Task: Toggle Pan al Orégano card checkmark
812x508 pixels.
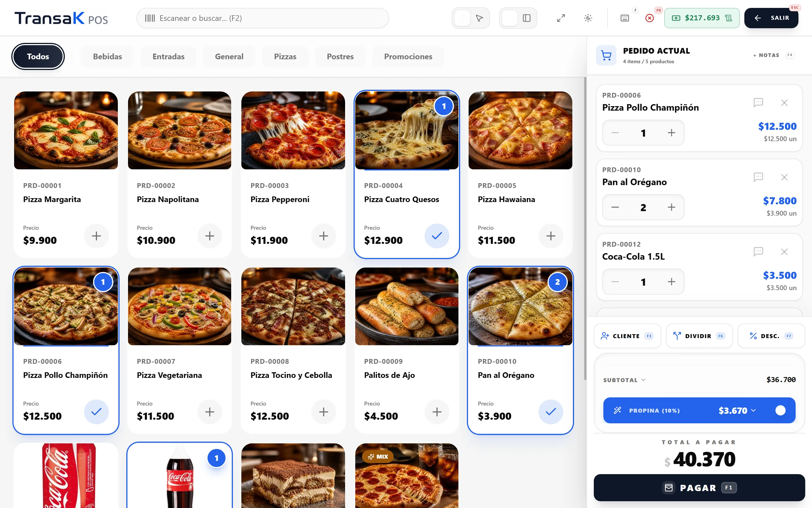Action: [551, 411]
